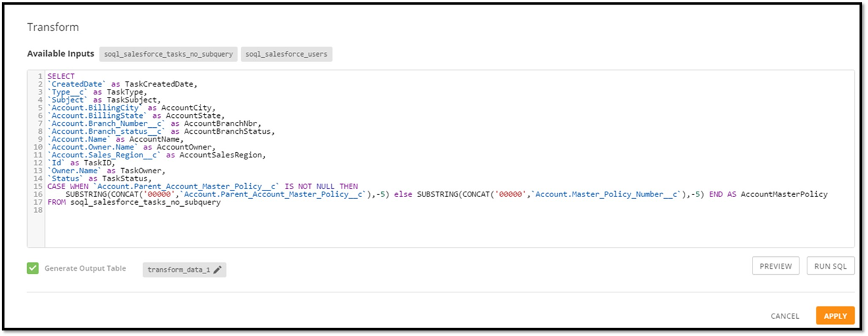Select the soql_salesforce_tasks_no_subquery input chip

tap(169, 54)
